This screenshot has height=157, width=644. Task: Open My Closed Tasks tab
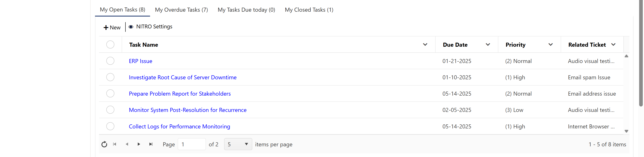[309, 10]
